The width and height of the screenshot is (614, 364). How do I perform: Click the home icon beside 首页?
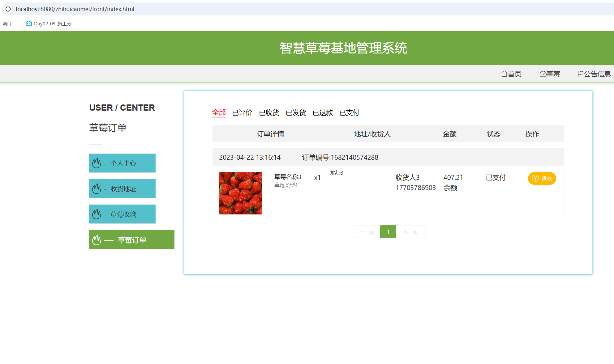[x=504, y=74]
